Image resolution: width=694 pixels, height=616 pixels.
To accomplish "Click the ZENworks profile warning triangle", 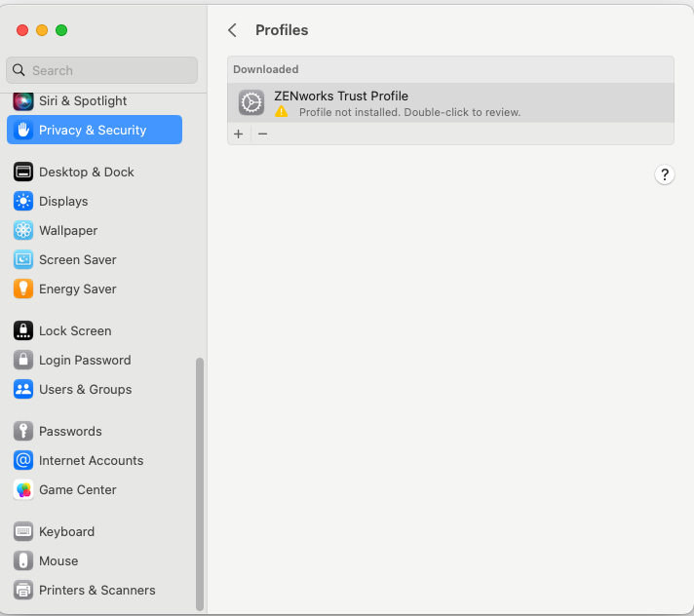I will pos(282,112).
